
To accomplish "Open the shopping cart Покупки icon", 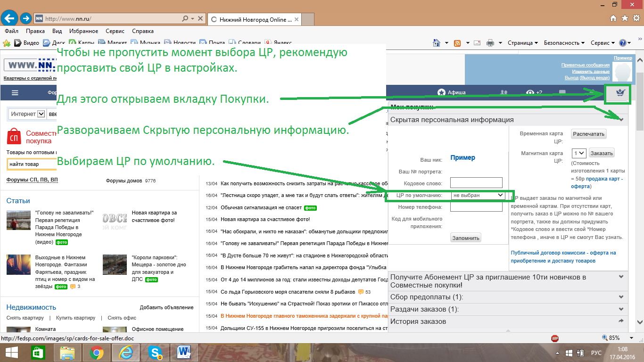I will click(619, 93).
